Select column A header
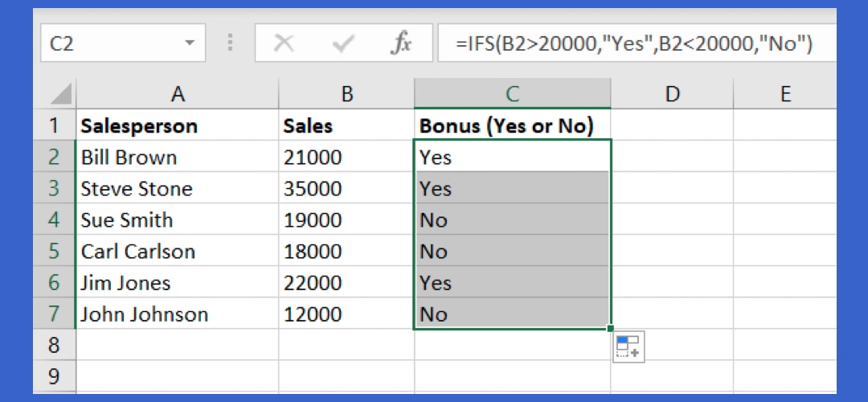Viewport: 868px width, 402px height. click(177, 94)
